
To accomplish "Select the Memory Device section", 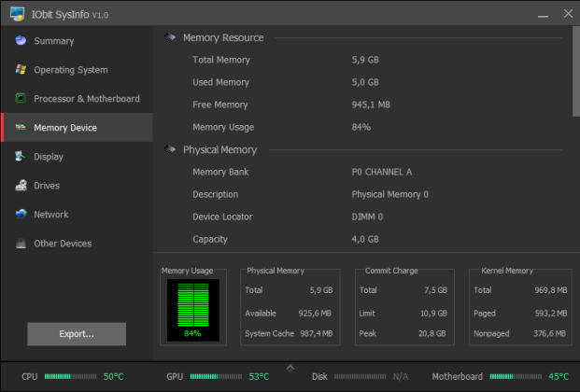I will 77,127.
